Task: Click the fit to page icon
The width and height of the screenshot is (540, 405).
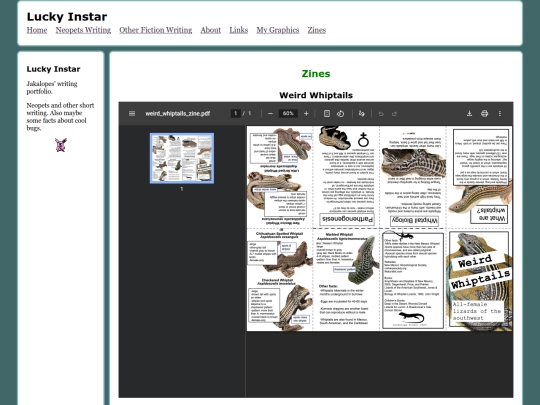Action: 327,114
